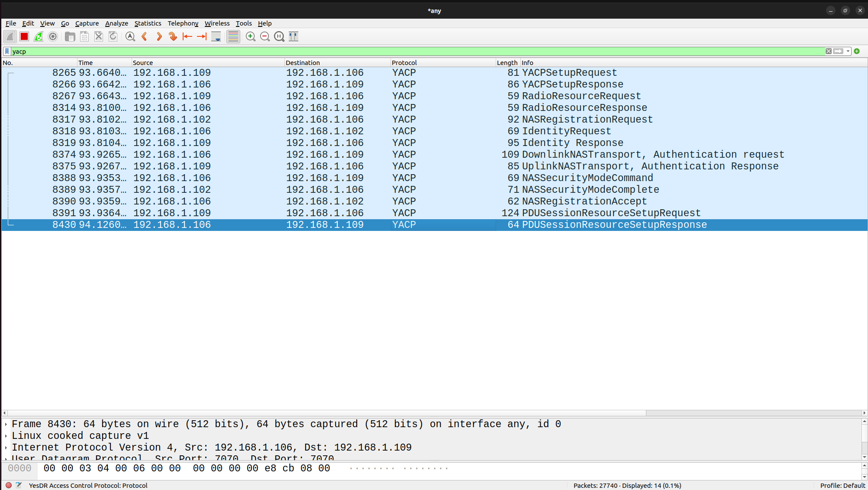Screen dimensions: 868x490
Task: Toggle auto-scroll to last packet during capture
Action: coord(216,37)
